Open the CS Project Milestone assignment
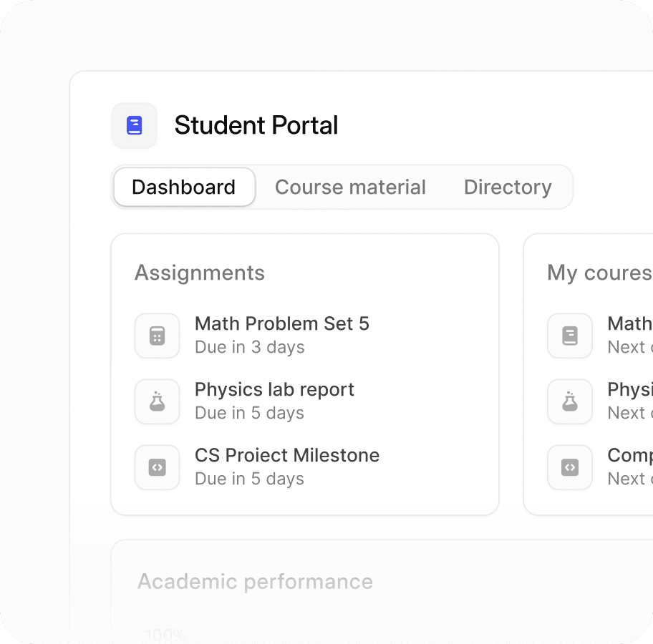653x644 pixels. point(287,456)
